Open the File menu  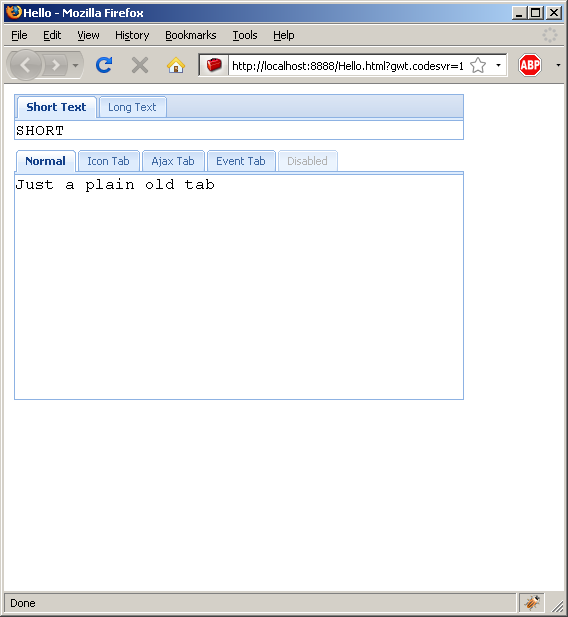tap(19, 35)
